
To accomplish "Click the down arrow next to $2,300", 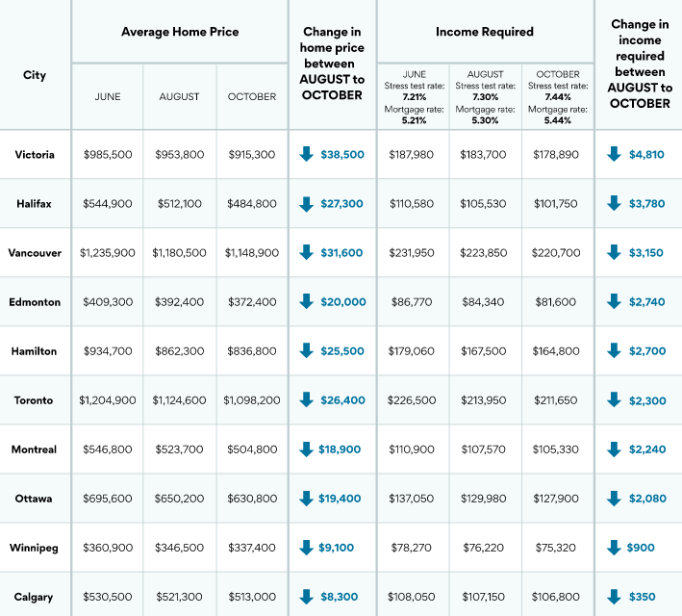I will pos(614,399).
